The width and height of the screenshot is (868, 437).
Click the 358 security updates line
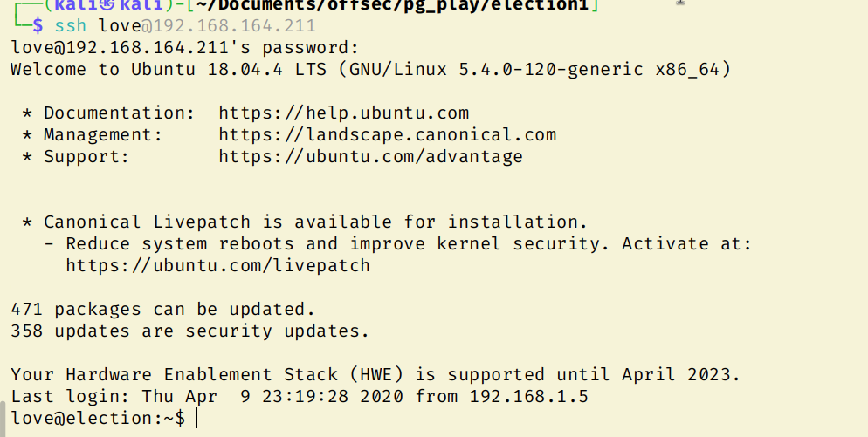[189, 331]
